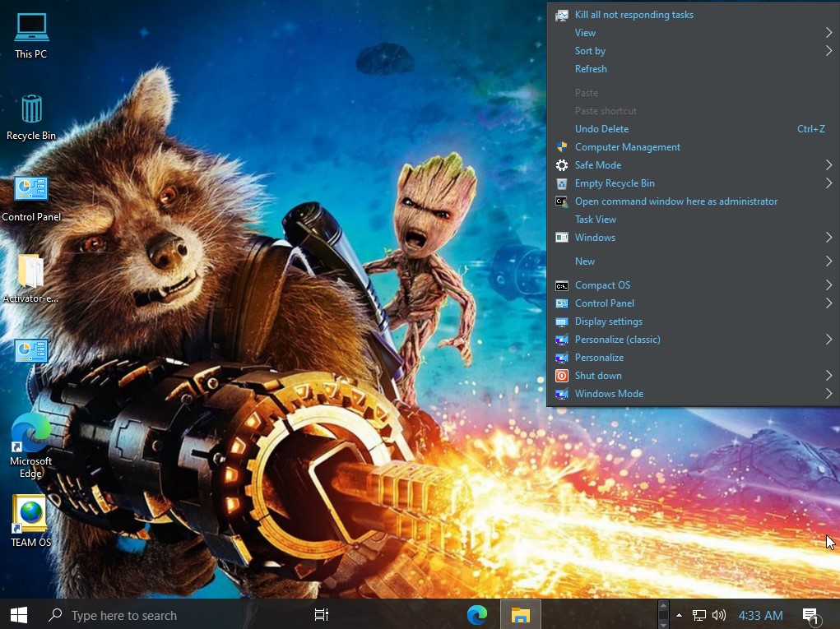Viewport: 840px width, 629px height.
Task: Select Undo Delete in the context menu
Action: [x=694, y=129]
